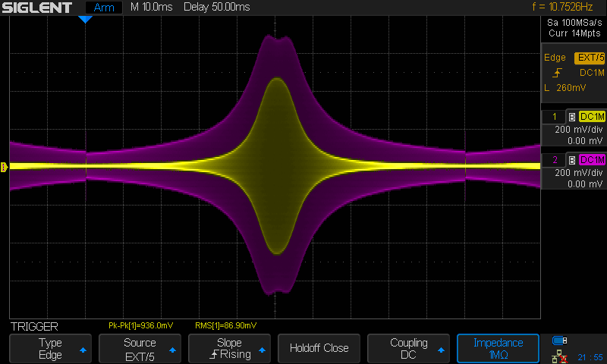Select the Impedance 1MΩ softkey

tap(498, 348)
